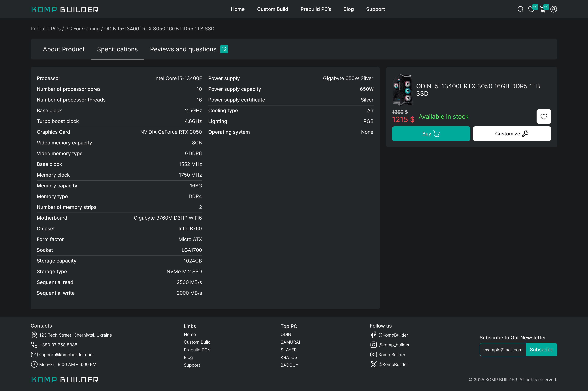Click the Customize button

512,134
